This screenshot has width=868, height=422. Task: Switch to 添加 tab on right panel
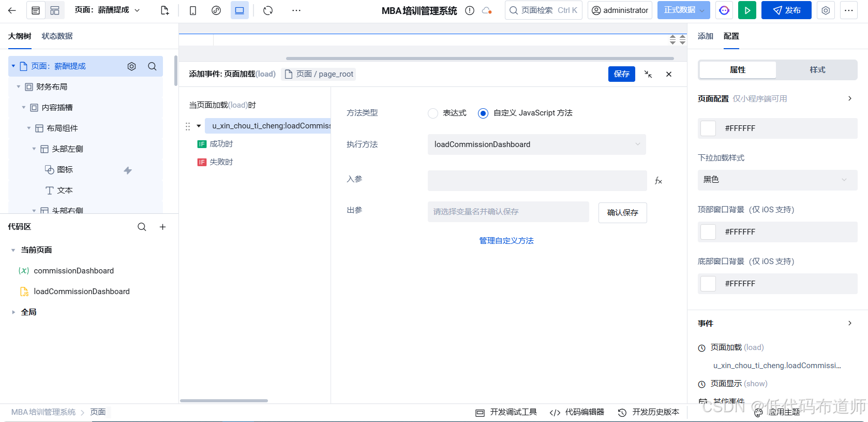click(x=706, y=36)
